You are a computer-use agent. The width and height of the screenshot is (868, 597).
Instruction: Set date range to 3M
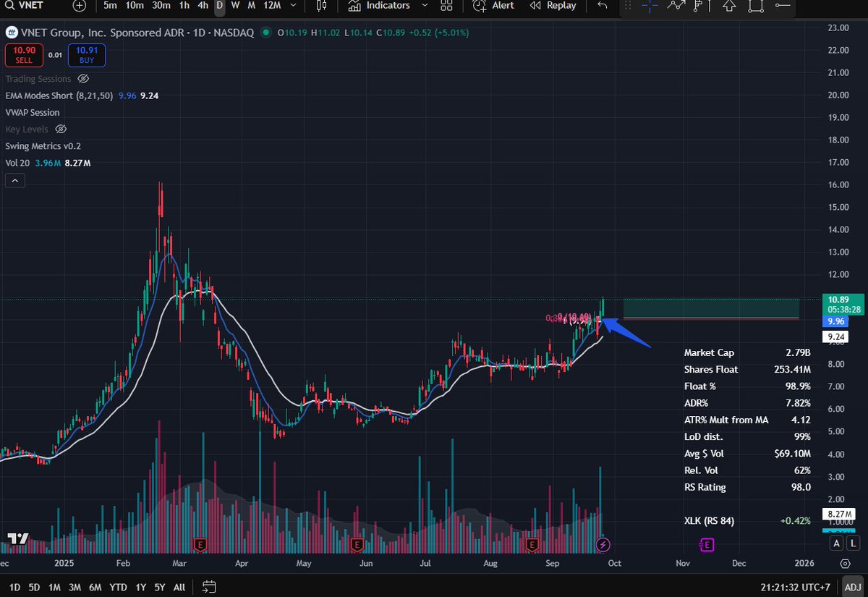(75, 587)
